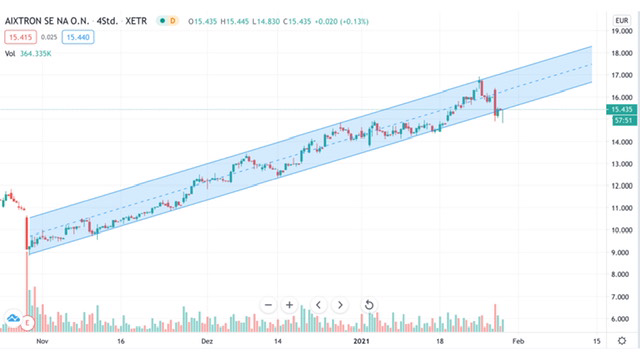Click the XETR exchange label

point(136,21)
